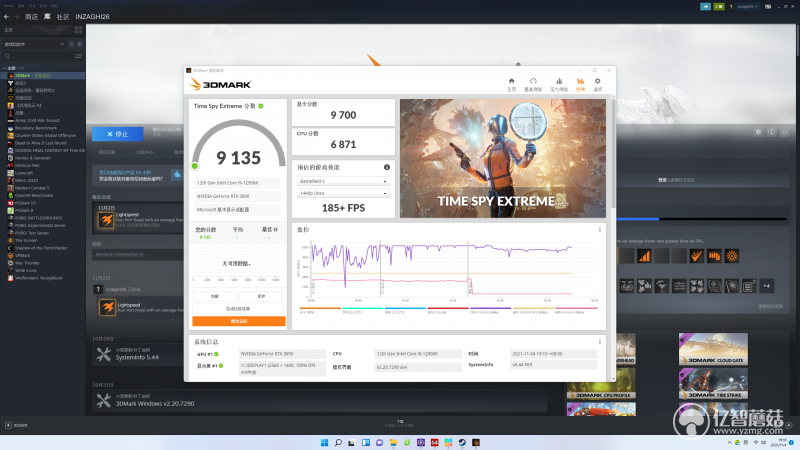800x450 pixels.
Task: Open Steam game info icon
Action: point(771,132)
